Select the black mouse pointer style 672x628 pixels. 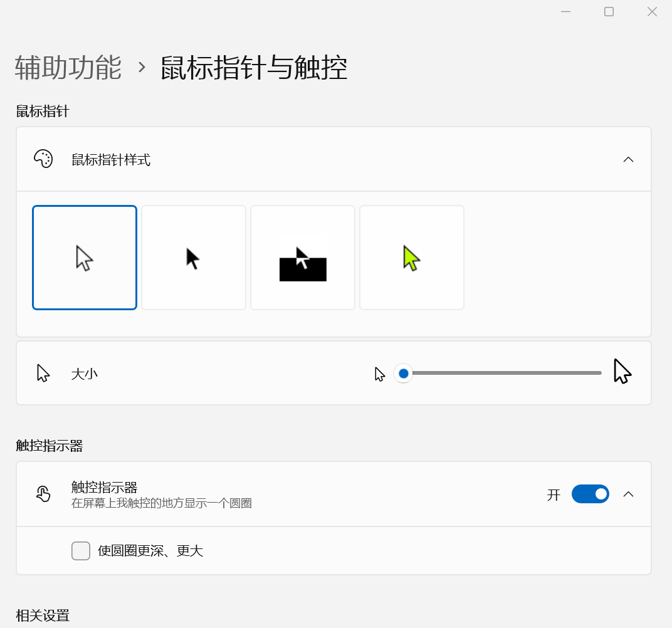click(194, 258)
